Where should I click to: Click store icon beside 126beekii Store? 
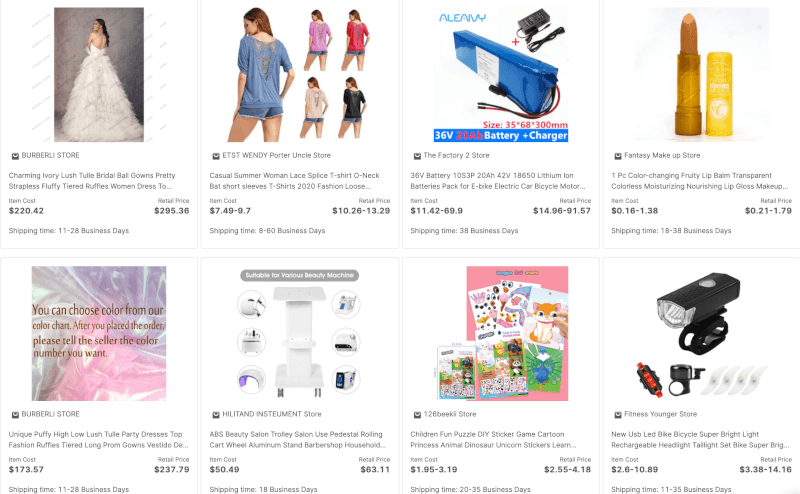coord(417,414)
